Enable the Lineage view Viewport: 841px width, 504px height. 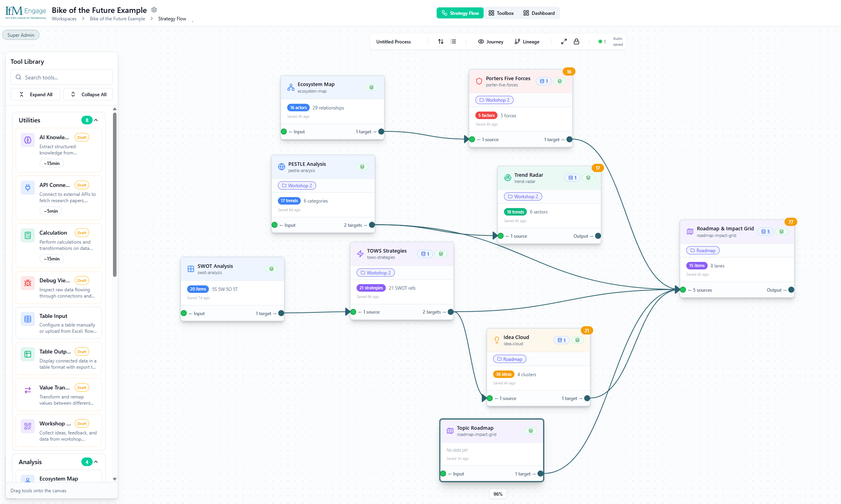[527, 41]
